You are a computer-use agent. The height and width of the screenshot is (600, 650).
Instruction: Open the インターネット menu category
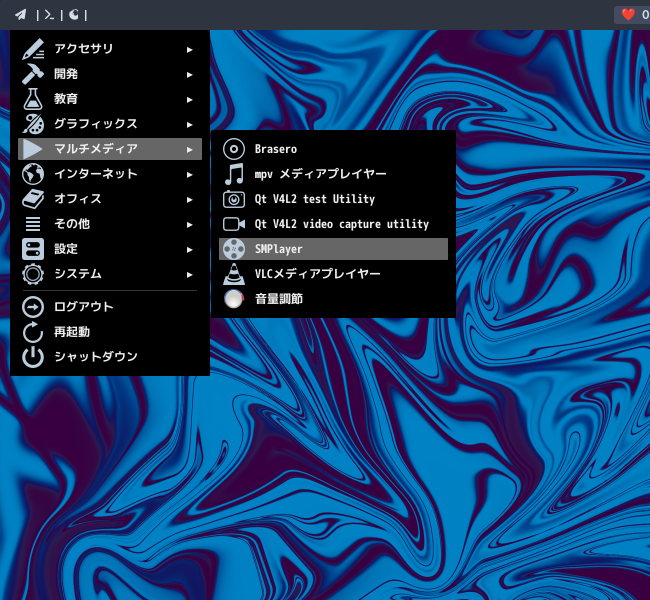click(x=110, y=174)
